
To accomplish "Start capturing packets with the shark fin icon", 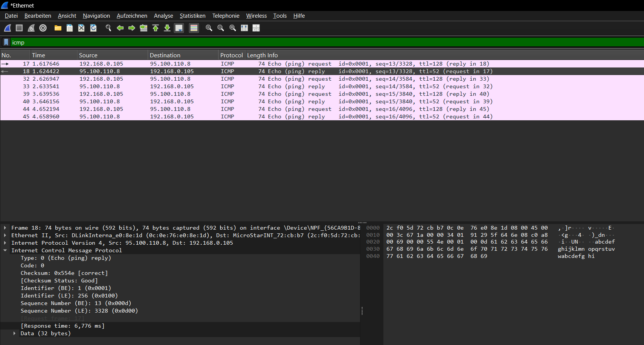I will [x=8, y=28].
